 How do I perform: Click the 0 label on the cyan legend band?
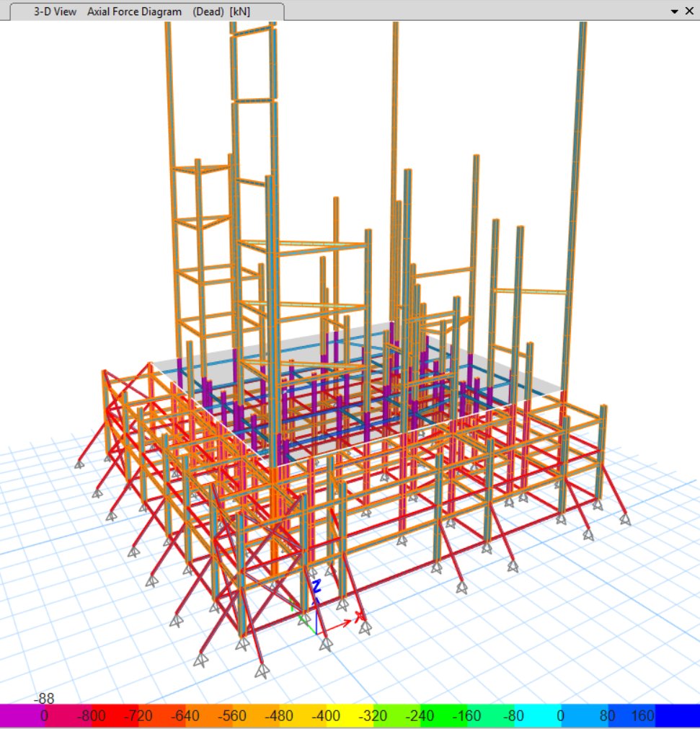[561, 715]
